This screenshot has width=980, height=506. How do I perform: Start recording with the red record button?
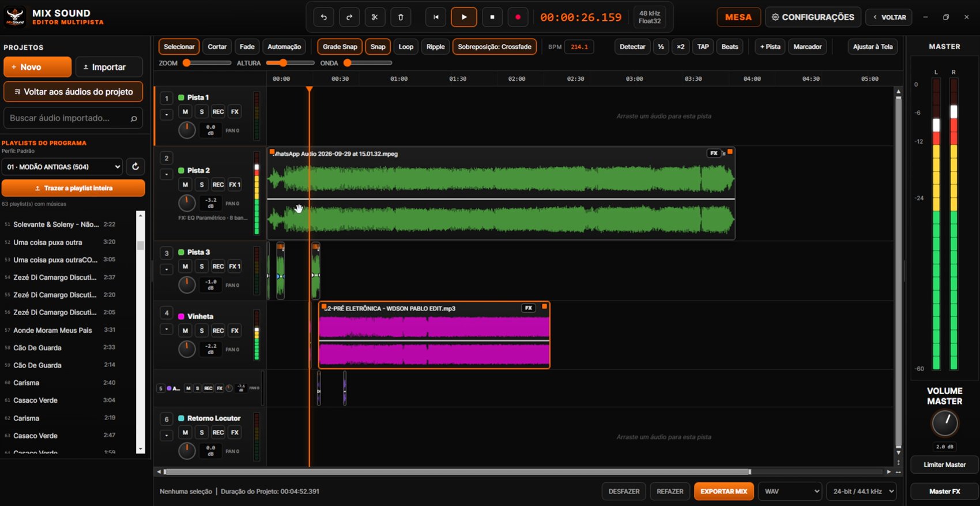click(518, 17)
